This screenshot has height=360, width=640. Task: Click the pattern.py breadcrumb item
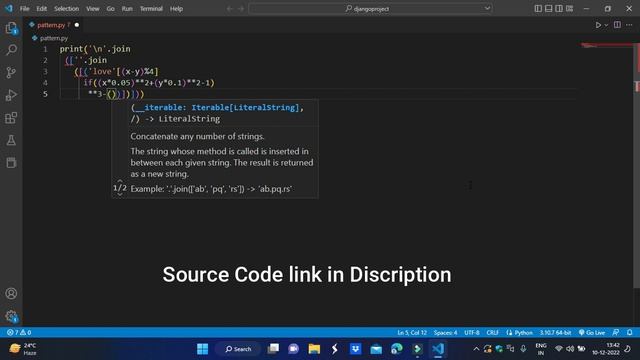[x=53, y=38]
